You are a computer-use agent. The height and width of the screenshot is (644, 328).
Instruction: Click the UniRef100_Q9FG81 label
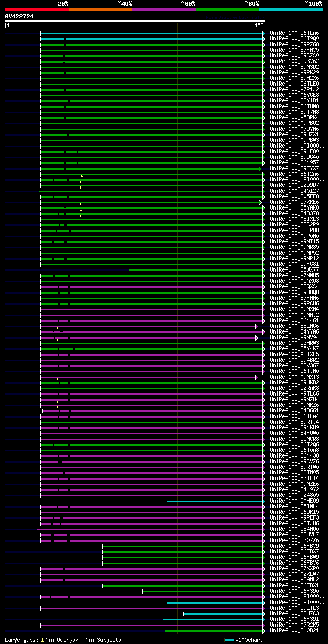pos(294,264)
